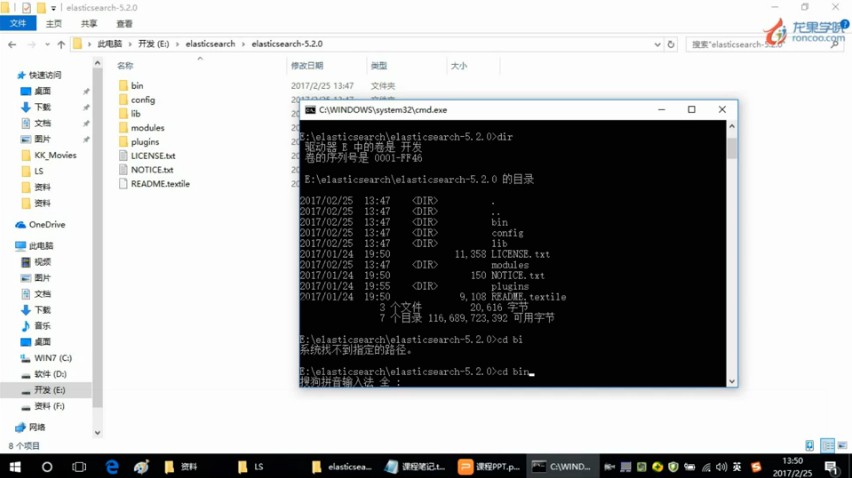Viewport: 852px width, 478px height.
Task: Click 开发 (E:) breadcrumb in address bar
Action: (x=153, y=43)
